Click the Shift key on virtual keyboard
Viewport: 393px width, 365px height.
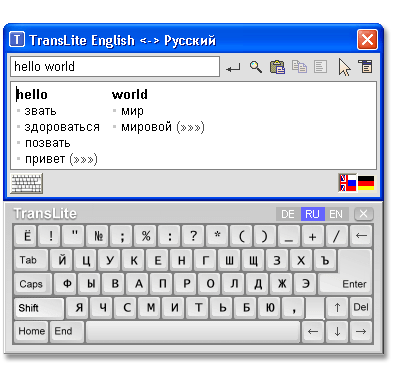click(x=39, y=308)
